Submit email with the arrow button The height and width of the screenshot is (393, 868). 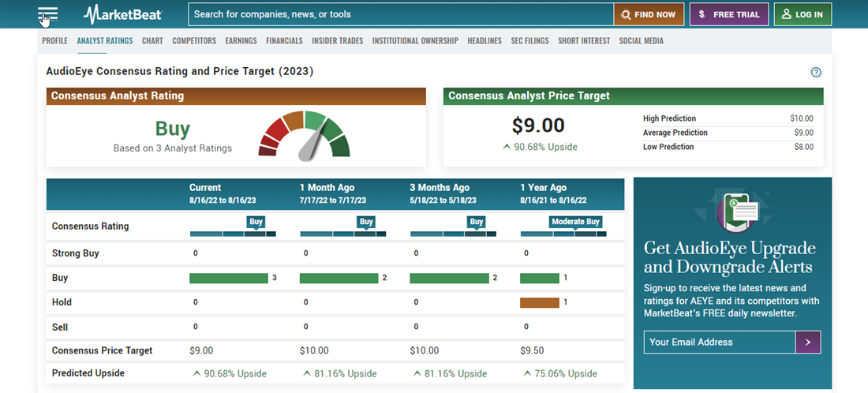point(808,342)
